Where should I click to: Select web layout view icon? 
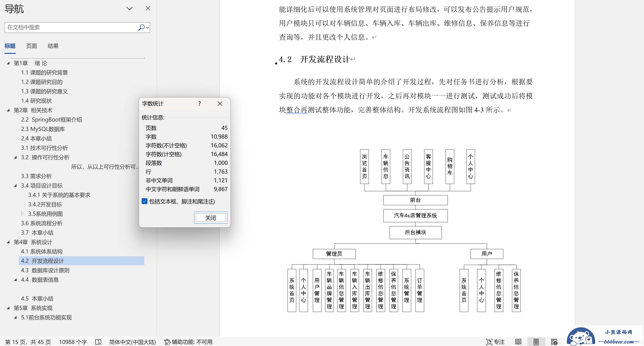554,342
